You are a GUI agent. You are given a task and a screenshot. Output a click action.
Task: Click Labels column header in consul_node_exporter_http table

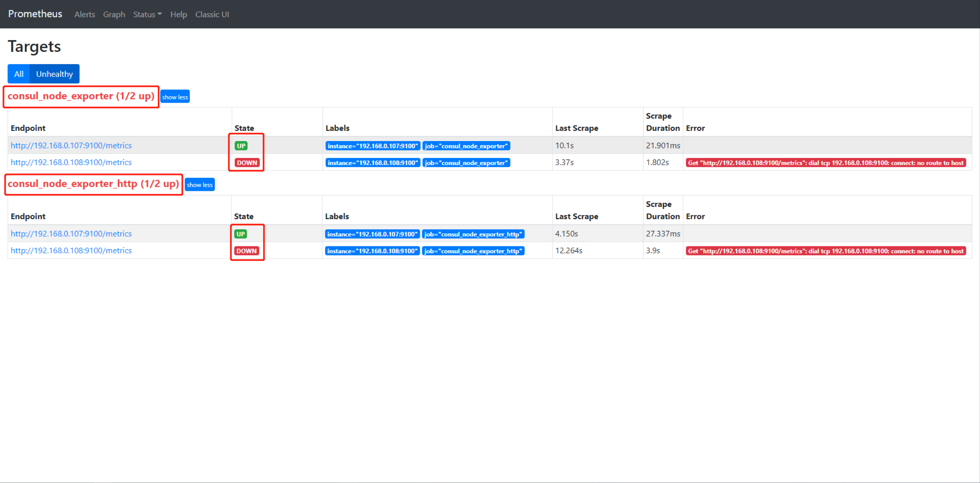tap(337, 216)
